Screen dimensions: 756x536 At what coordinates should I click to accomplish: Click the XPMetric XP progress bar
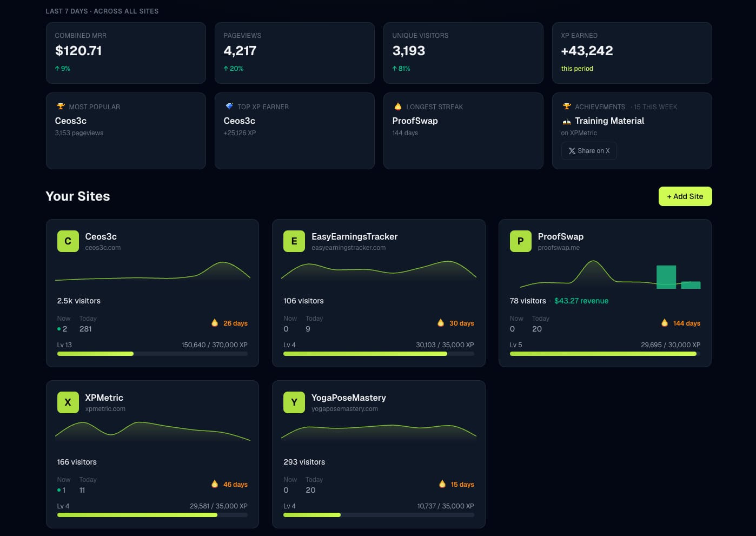[152, 515]
